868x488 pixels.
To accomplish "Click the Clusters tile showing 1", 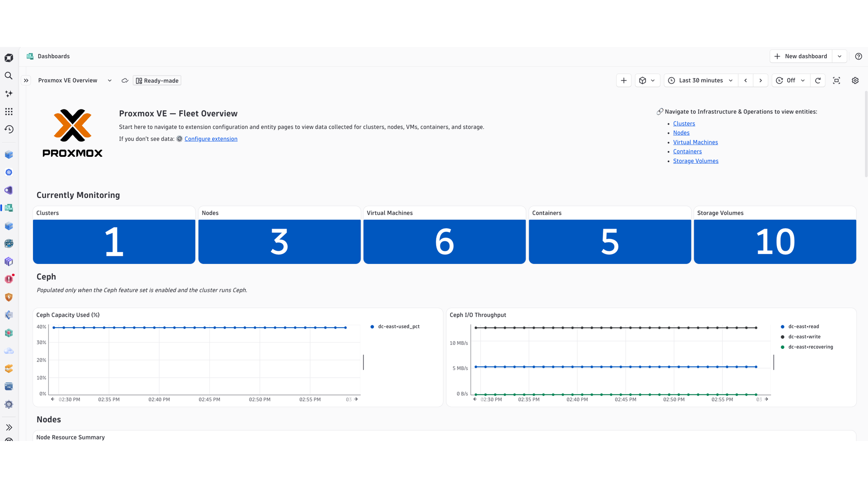I will (114, 242).
